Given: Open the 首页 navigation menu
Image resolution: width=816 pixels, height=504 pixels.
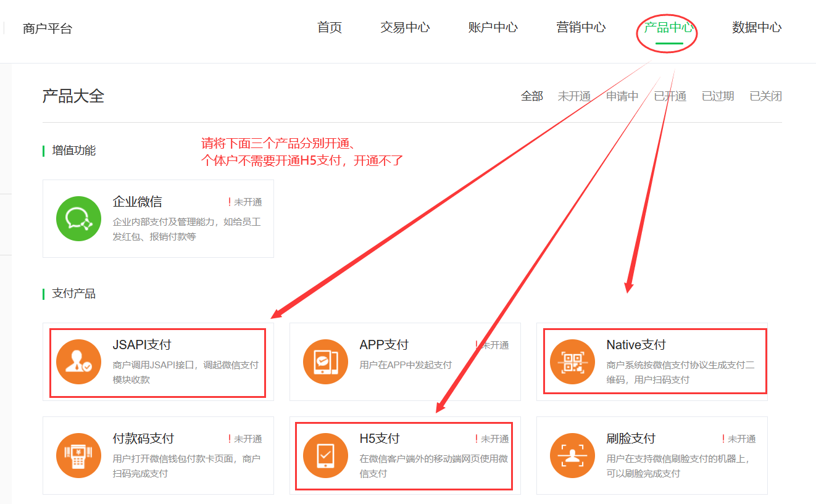Looking at the screenshot, I should (x=329, y=28).
